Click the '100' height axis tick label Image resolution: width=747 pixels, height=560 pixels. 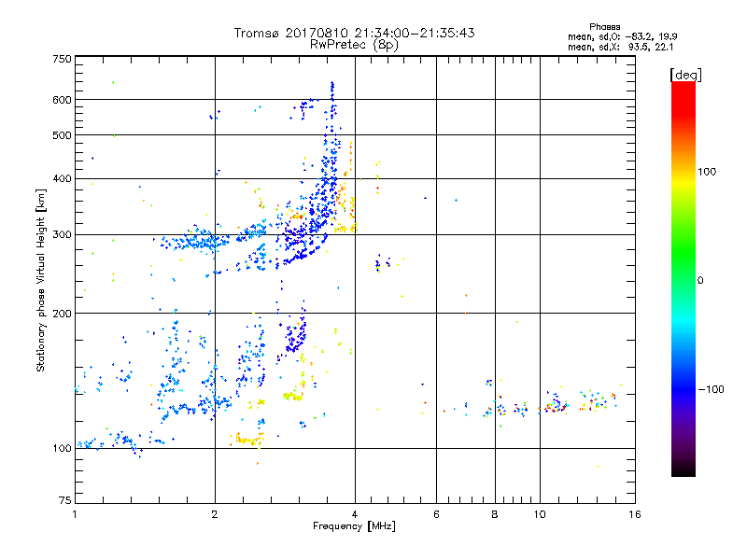(x=62, y=449)
